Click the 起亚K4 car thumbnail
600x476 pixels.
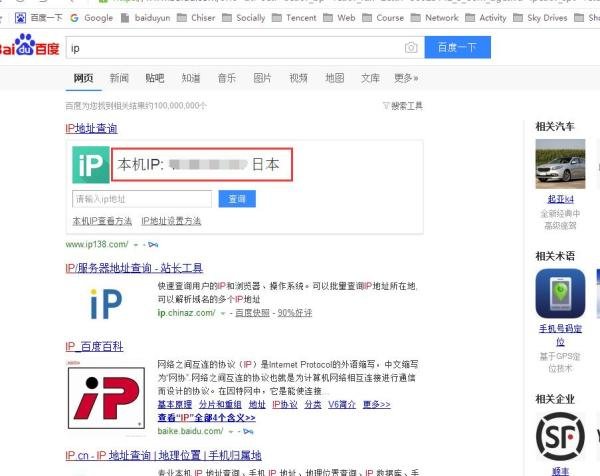click(560, 164)
